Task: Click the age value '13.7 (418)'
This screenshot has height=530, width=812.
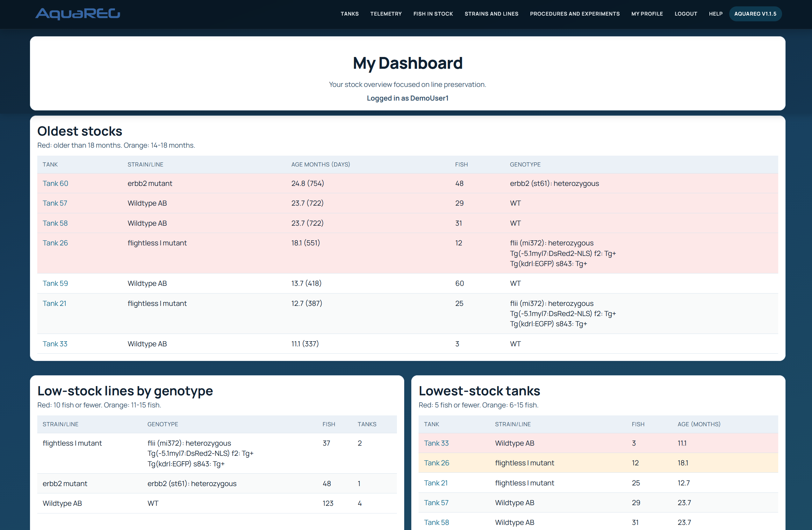Action: point(306,283)
